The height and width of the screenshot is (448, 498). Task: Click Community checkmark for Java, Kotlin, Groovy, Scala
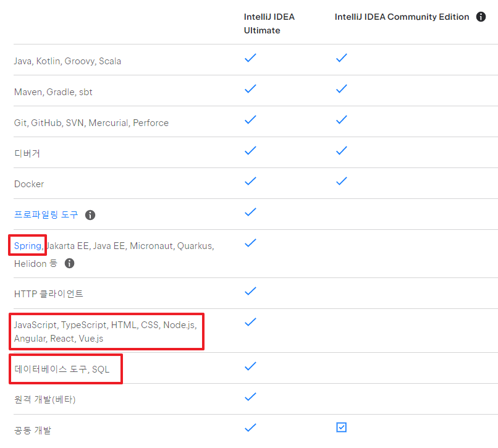[x=342, y=58]
